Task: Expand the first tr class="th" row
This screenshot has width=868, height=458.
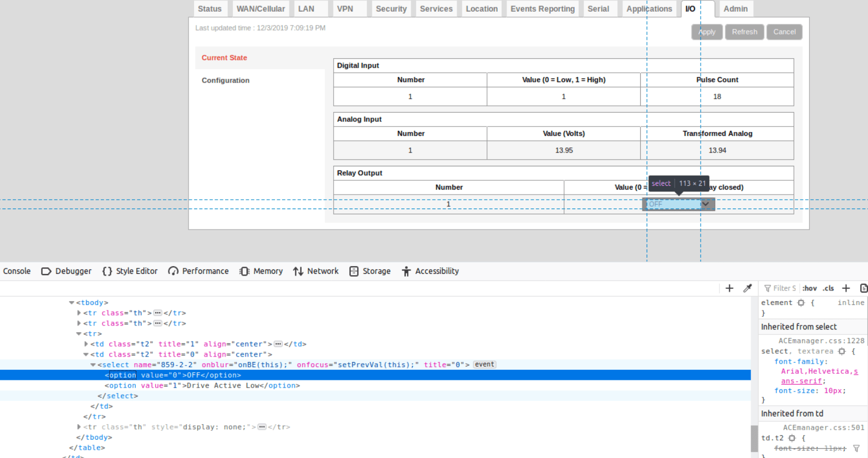Action: 79,313
